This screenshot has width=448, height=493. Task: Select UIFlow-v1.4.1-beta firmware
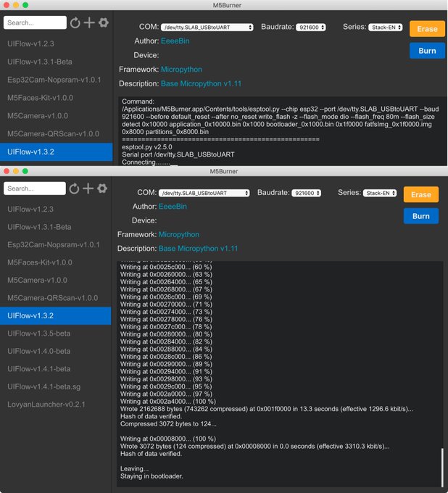pos(56,369)
